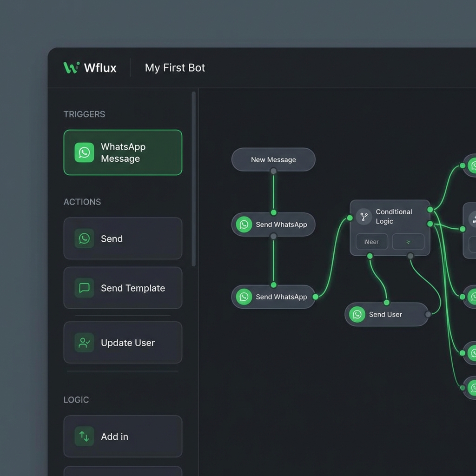Select the Update User action card
This screenshot has height=476, width=476.
[x=123, y=343]
